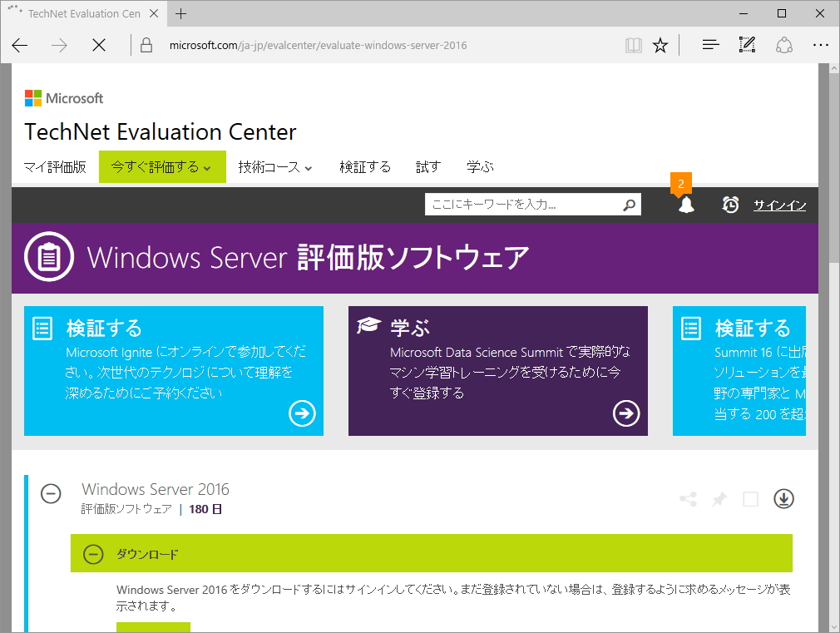Screen dimensions: 840x633
Task: Close the TechNet Evaluation Center tab
Action: (154, 13)
